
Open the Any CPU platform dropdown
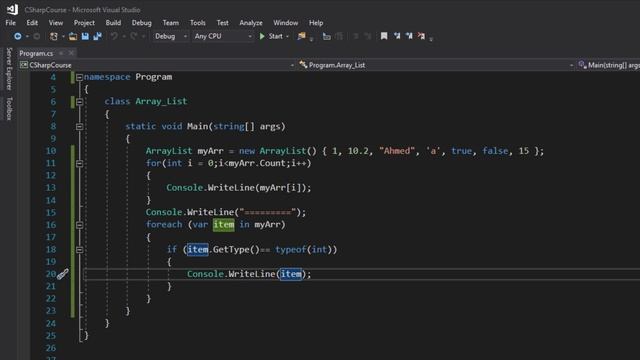point(223,36)
